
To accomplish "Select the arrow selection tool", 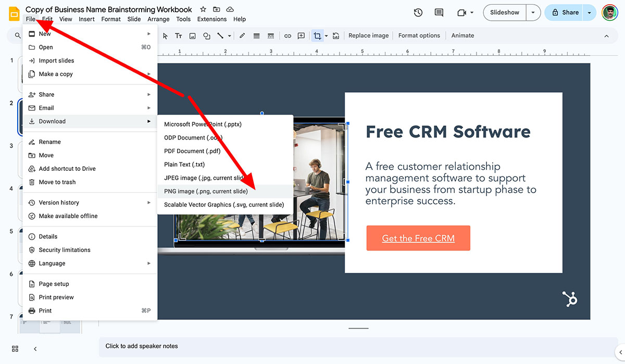I will [x=165, y=35].
